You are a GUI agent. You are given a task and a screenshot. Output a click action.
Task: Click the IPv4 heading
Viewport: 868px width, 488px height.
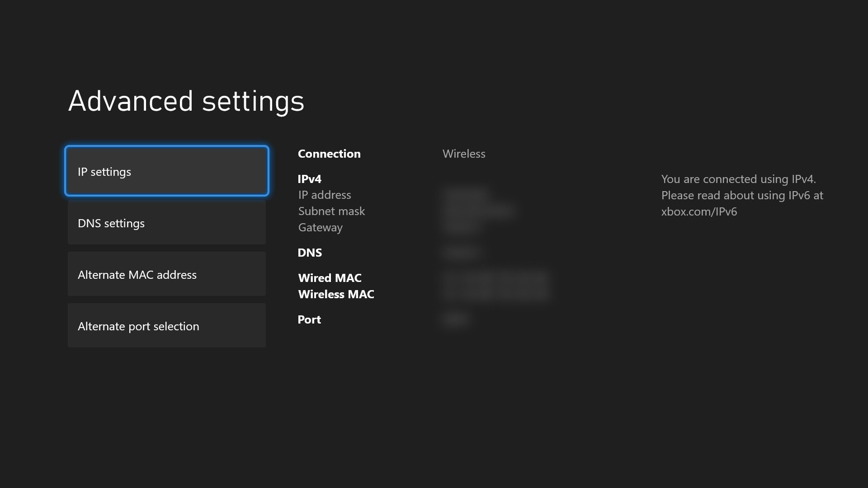point(309,179)
